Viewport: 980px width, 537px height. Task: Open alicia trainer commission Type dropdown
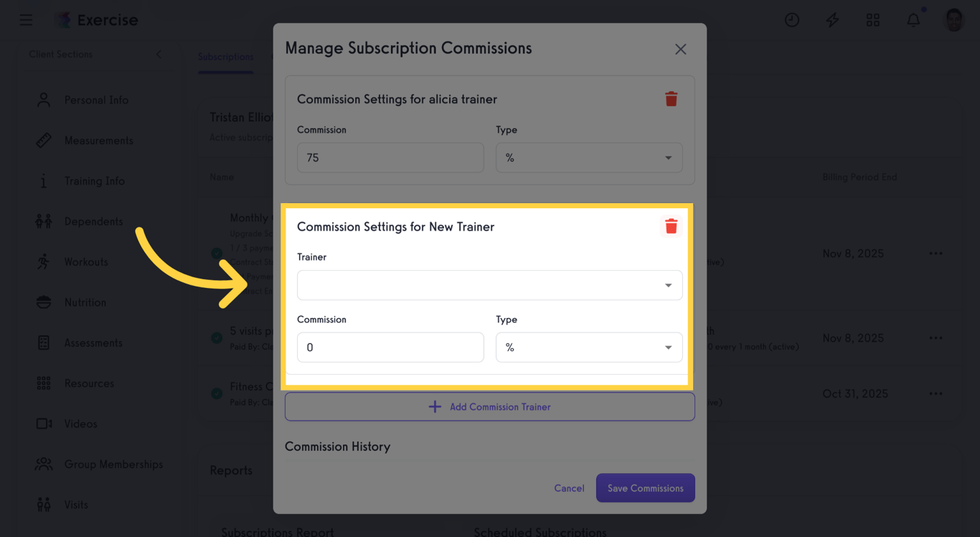click(588, 158)
